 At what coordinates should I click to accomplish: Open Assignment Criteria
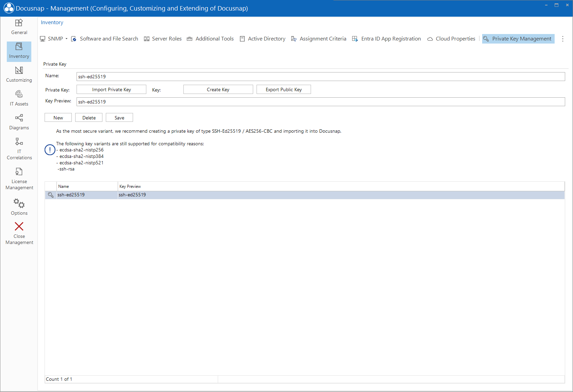click(318, 38)
